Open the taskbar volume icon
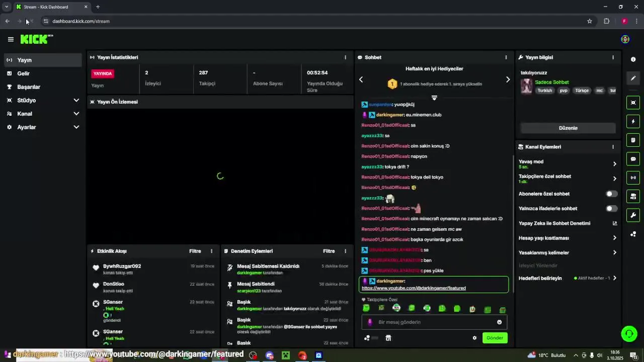Image resolution: width=644 pixels, height=362 pixels. coord(599,355)
